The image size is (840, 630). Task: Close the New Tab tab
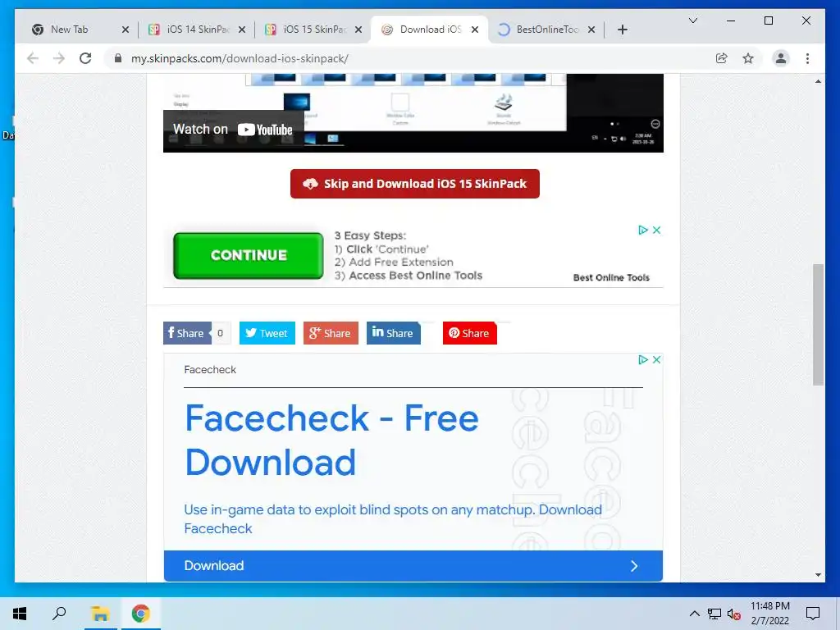click(x=126, y=30)
